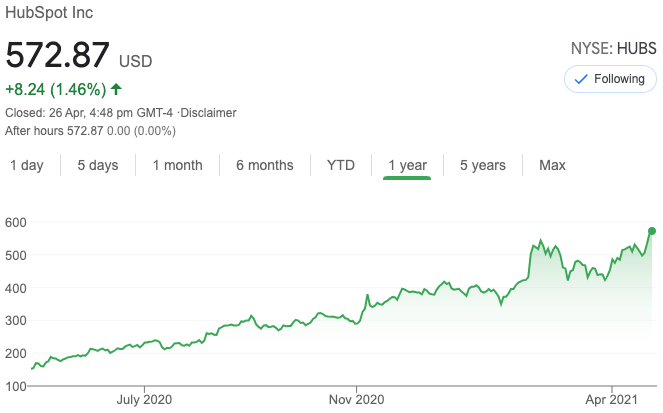Screen dimensions: 663x413
Task: Click the April 2021 axis label
Action: (x=609, y=397)
